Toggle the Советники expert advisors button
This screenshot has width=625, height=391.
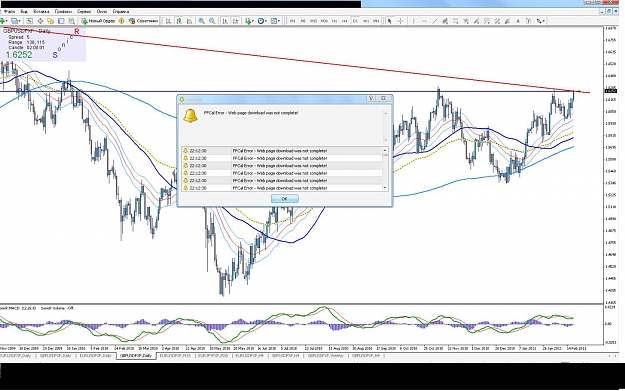[143, 21]
